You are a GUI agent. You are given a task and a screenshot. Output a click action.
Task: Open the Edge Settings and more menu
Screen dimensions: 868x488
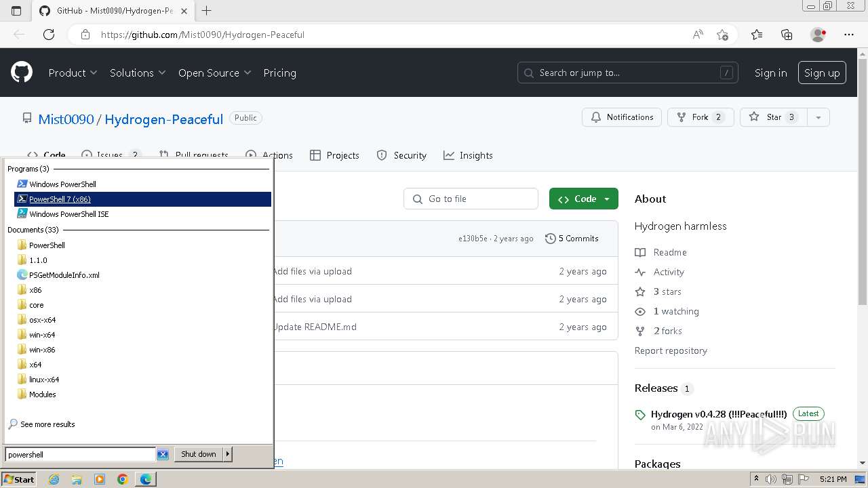point(849,35)
